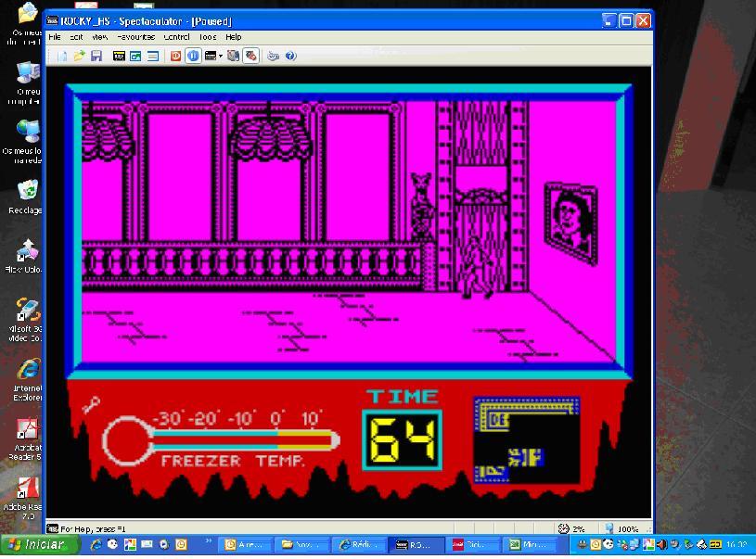The width and height of the screenshot is (756, 559).
Task: Switch to the Internet Explorer taskbar window
Action: (358, 544)
